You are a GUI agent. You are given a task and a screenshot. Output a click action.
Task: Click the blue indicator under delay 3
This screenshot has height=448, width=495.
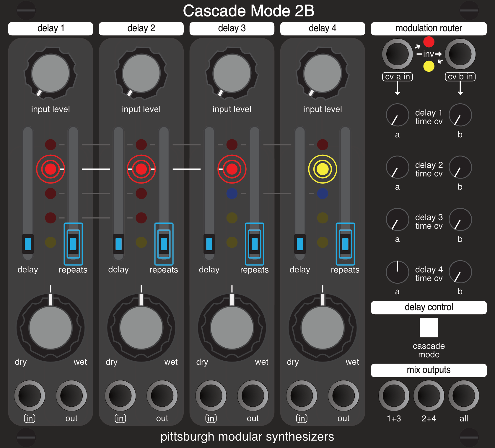tap(232, 194)
